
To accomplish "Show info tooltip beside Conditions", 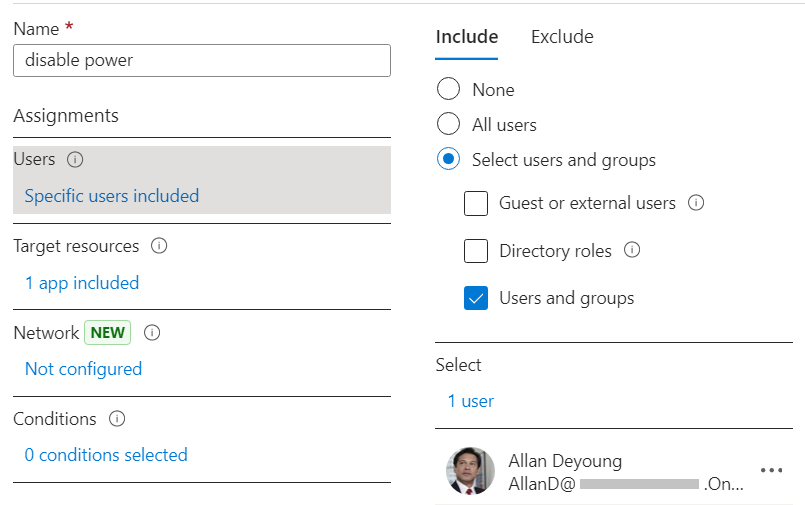I will [117, 419].
